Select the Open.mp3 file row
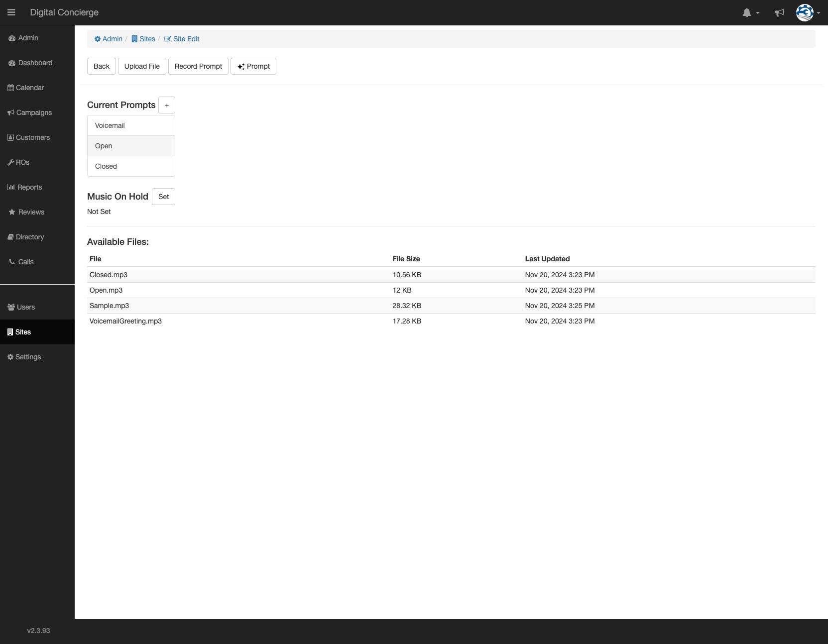This screenshot has height=644, width=828. pos(451,290)
